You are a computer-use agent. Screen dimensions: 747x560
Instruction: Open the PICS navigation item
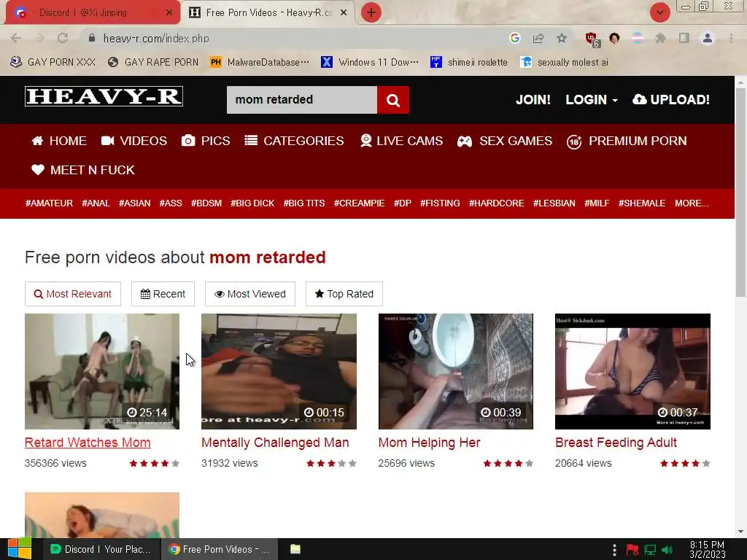[206, 141]
